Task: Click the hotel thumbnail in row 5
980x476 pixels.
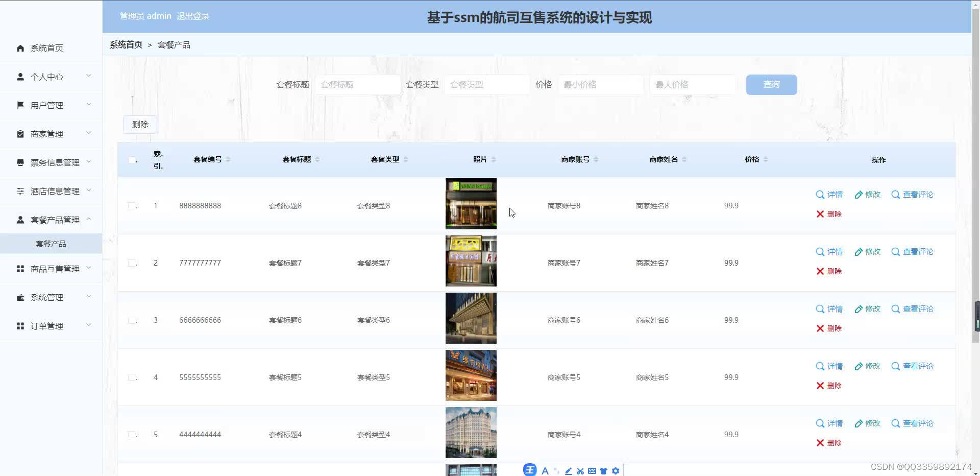Action: coord(471,433)
